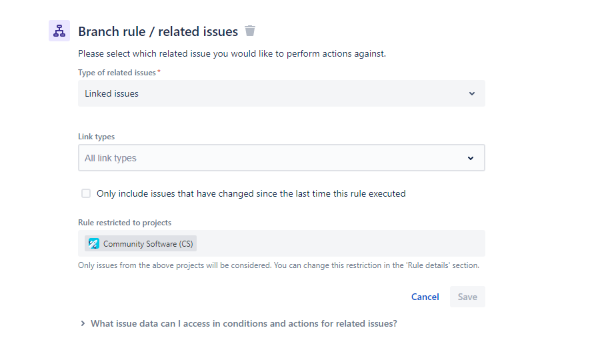Click the chevron arrow beside Linked issues
614x364 pixels.
[x=472, y=94]
